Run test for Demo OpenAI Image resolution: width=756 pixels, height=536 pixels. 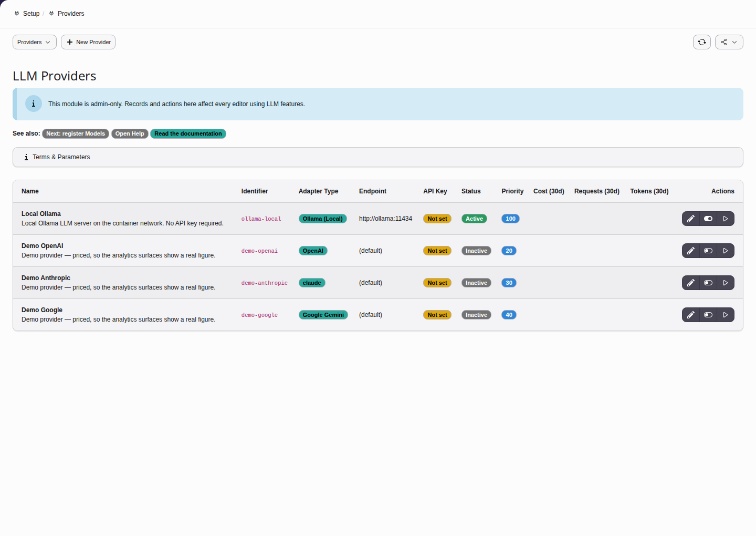(726, 251)
